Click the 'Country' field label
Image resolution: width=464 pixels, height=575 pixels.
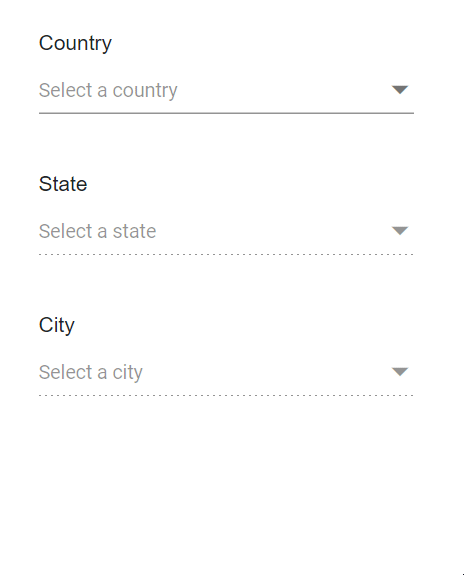pyautogui.click(x=75, y=44)
